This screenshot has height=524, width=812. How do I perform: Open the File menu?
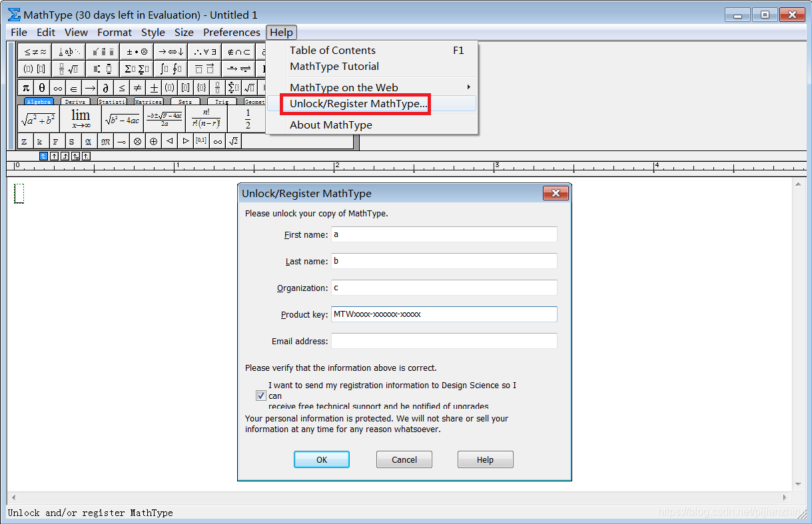click(x=19, y=32)
